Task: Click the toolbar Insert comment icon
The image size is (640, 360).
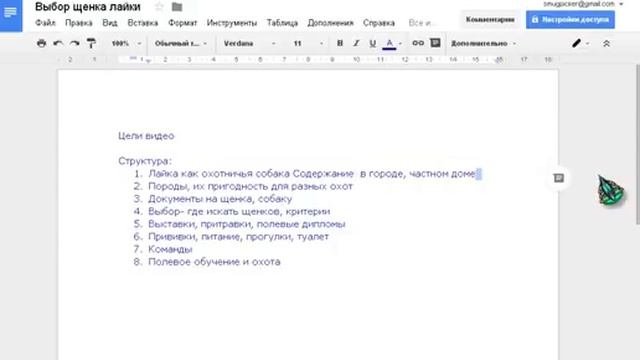Action: pyautogui.click(x=435, y=43)
